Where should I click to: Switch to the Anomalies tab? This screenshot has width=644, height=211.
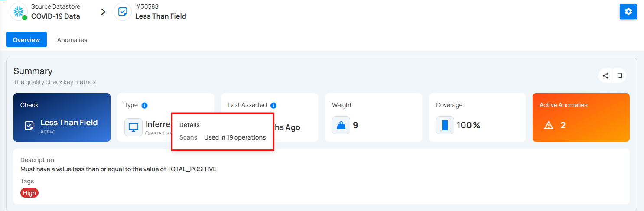[x=72, y=40]
